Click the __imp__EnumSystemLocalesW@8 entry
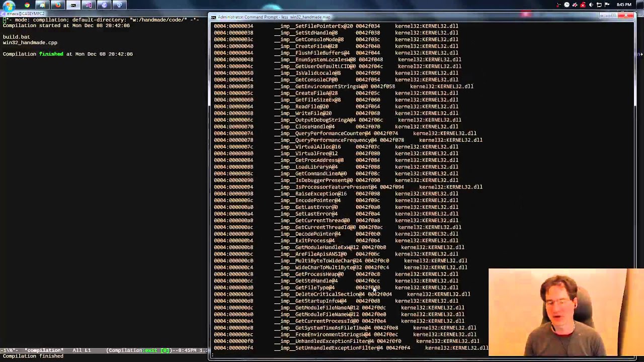Viewport: 644px width, 362px height. pyautogui.click(x=315, y=59)
